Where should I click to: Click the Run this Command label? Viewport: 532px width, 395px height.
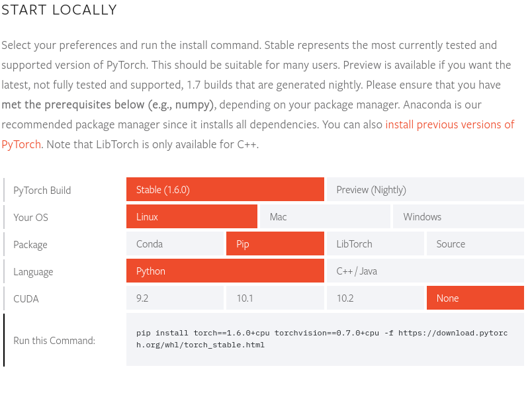pyautogui.click(x=54, y=341)
